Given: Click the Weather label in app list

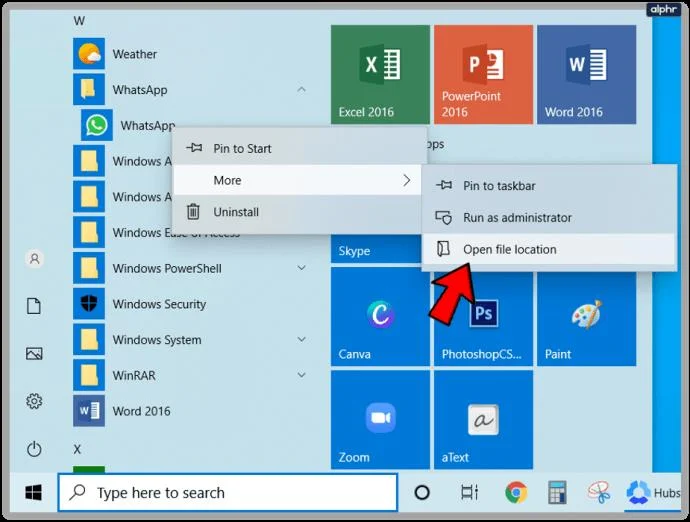Looking at the screenshot, I should click(x=135, y=54).
